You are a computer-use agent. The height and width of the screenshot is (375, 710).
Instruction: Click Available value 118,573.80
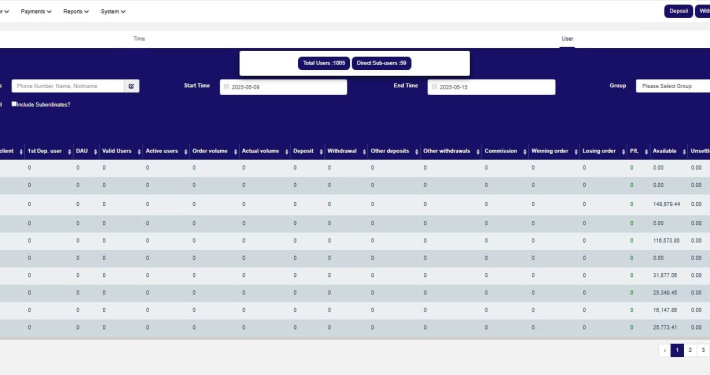tap(667, 241)
